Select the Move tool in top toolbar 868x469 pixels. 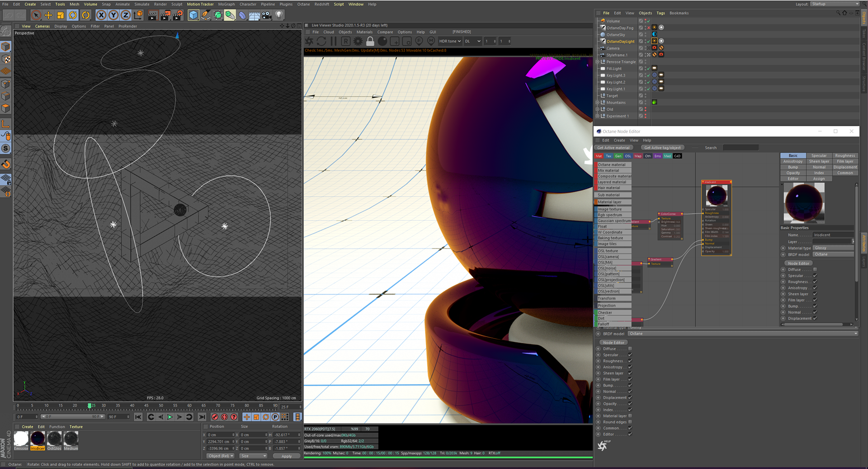click(x=48, y=15)
